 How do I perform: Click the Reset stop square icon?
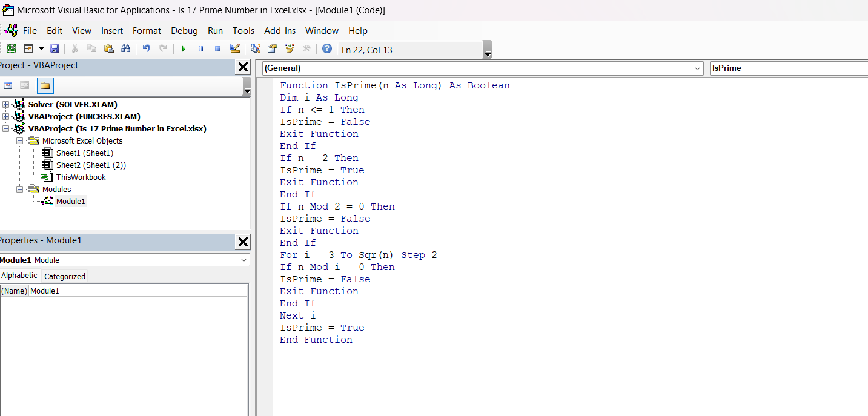click(217, 49)
